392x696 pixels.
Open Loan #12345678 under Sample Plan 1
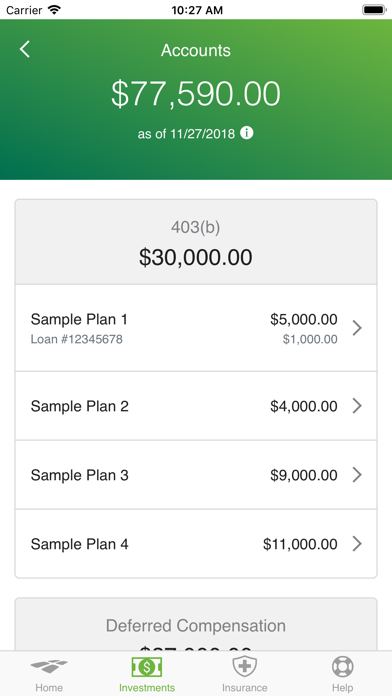pos(76,340)
